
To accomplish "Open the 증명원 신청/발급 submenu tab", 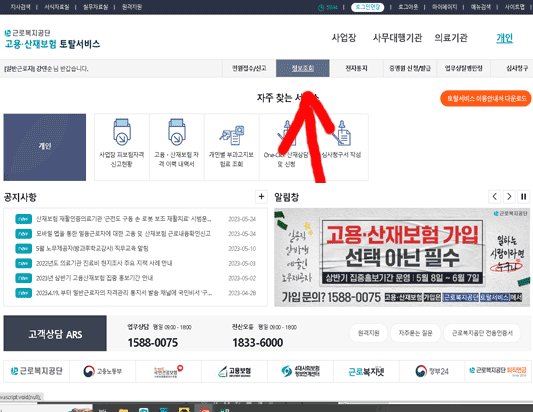I will (x=410, y=68).
